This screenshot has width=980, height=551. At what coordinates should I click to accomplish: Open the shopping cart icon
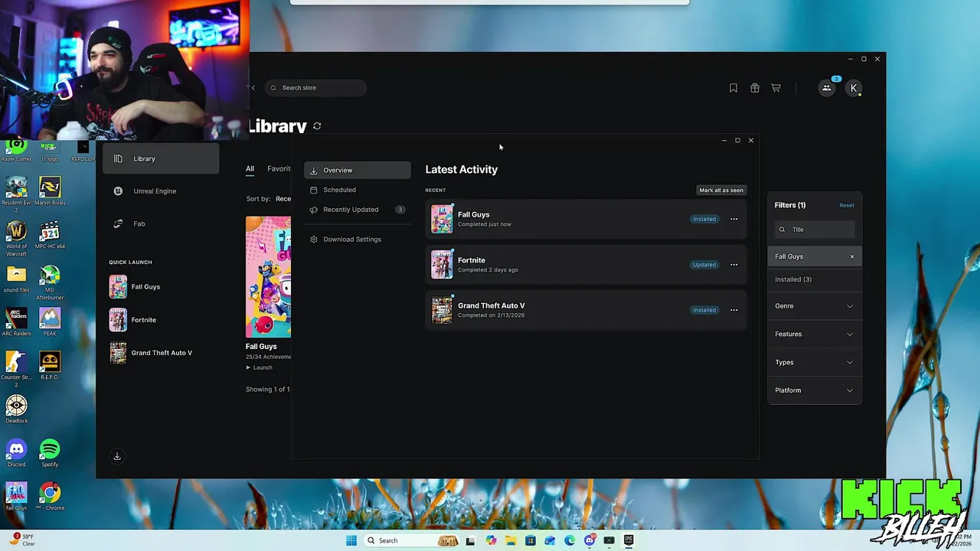tap(776, 88)
